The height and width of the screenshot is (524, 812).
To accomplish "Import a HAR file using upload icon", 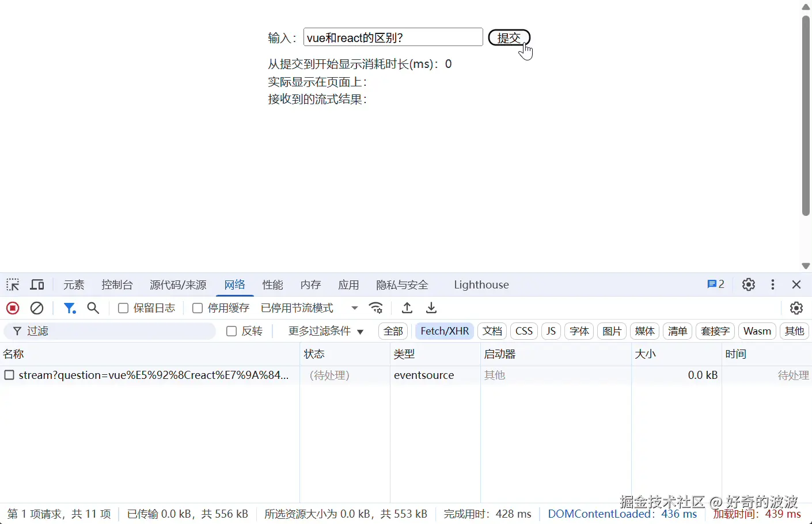I will point(407,308).
